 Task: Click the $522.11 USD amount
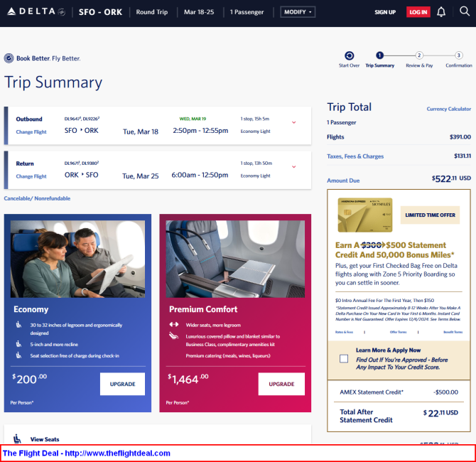pos(451,178)
